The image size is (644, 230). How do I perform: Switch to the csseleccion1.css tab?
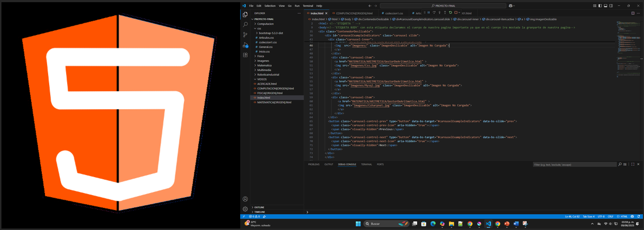(x=394, y=13)
